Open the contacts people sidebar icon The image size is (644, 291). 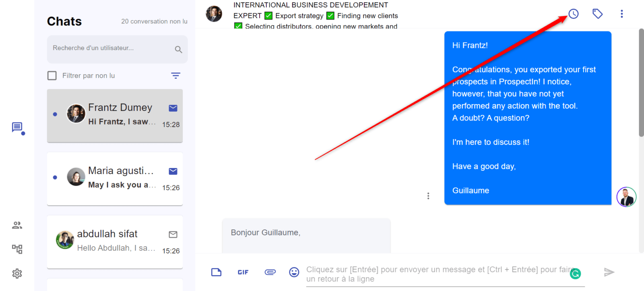17,225
